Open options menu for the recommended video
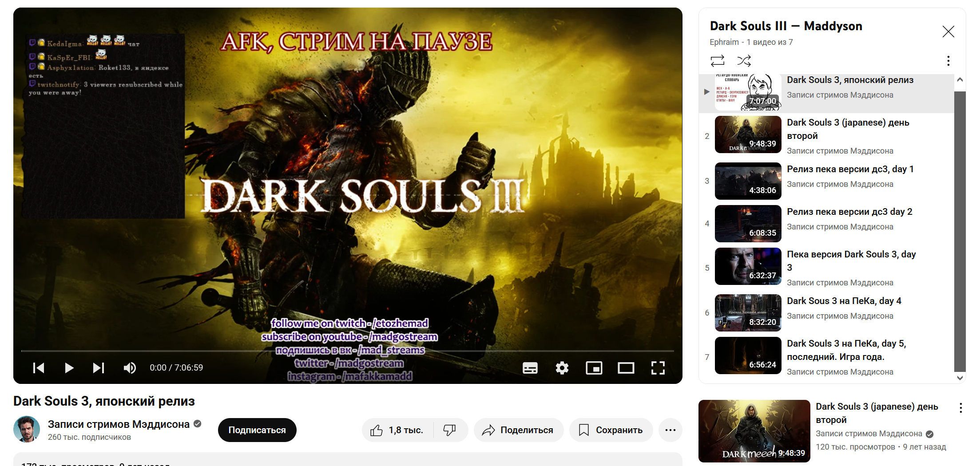 (961, 408)
